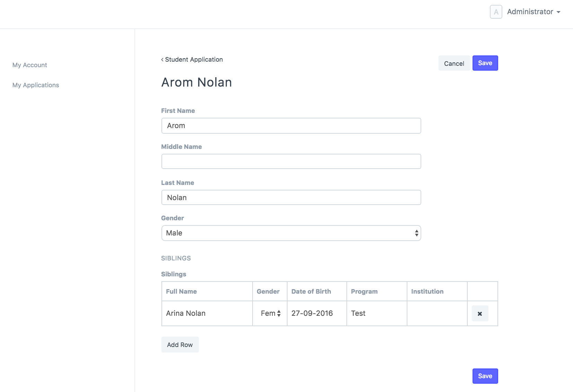Click the empty Middle Name field

[291, 161]
